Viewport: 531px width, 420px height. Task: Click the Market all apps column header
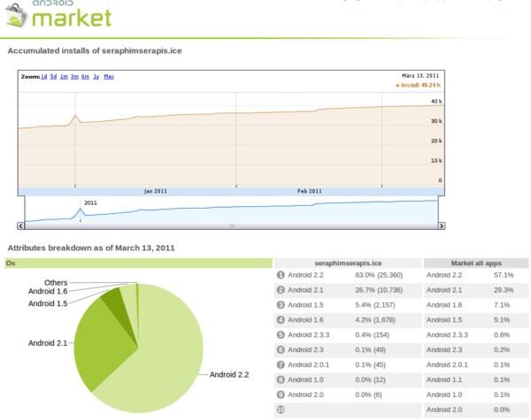(476, 263)
